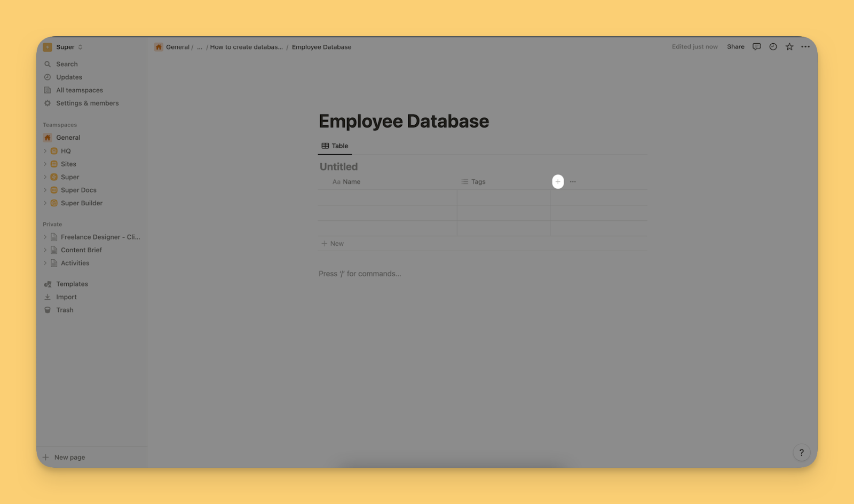Add a new row with New button
The width and height of the screenshot is (854, 504).
point(333,244)
